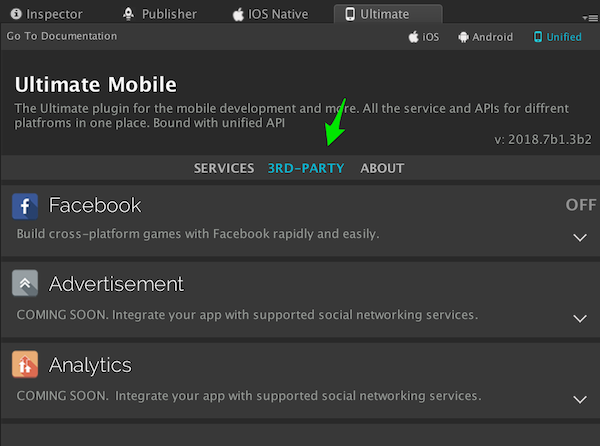The image size is (600, 446).
Task: Click Facebook description 'Build cross-platform games'
Action: pos(197,234)
